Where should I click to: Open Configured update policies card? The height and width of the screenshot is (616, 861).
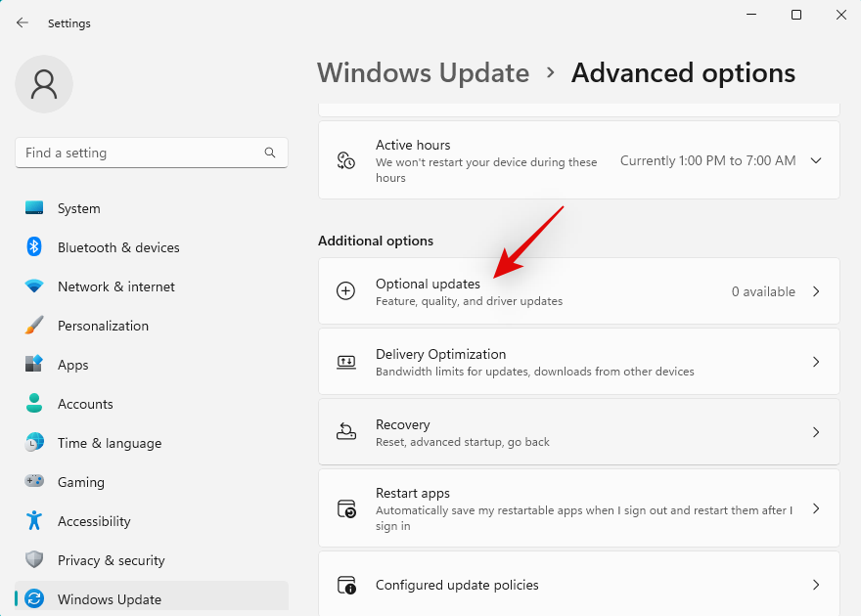[x=579, y=584]
